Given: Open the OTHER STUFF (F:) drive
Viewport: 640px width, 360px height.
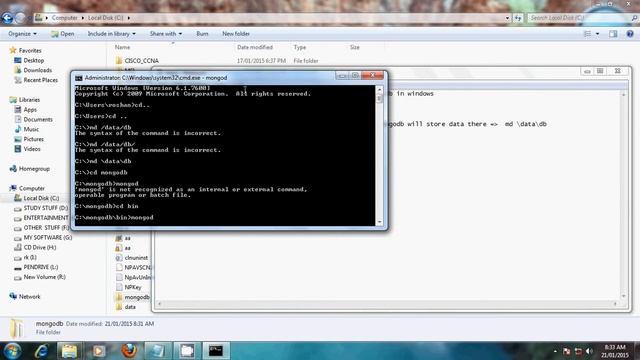Looking at the screenshot, I should pyautogui.click(x=41, y=228).
